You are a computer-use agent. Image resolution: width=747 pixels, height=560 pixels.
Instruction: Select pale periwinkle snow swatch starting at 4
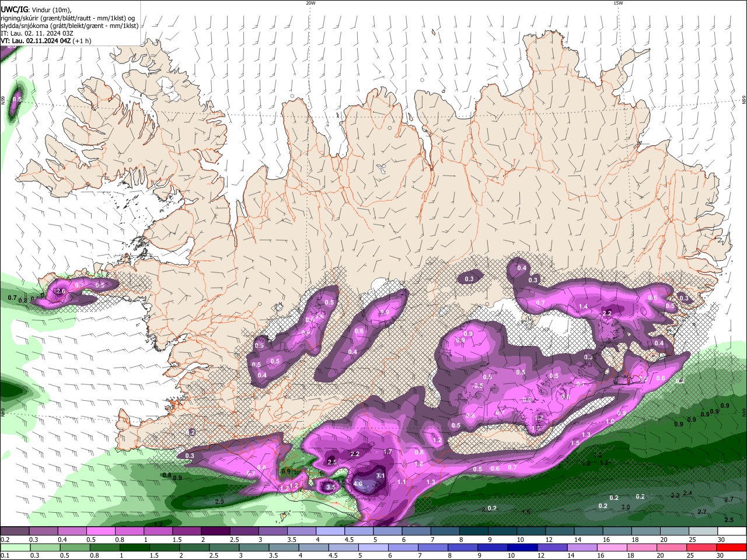click(x=330, y=531)
